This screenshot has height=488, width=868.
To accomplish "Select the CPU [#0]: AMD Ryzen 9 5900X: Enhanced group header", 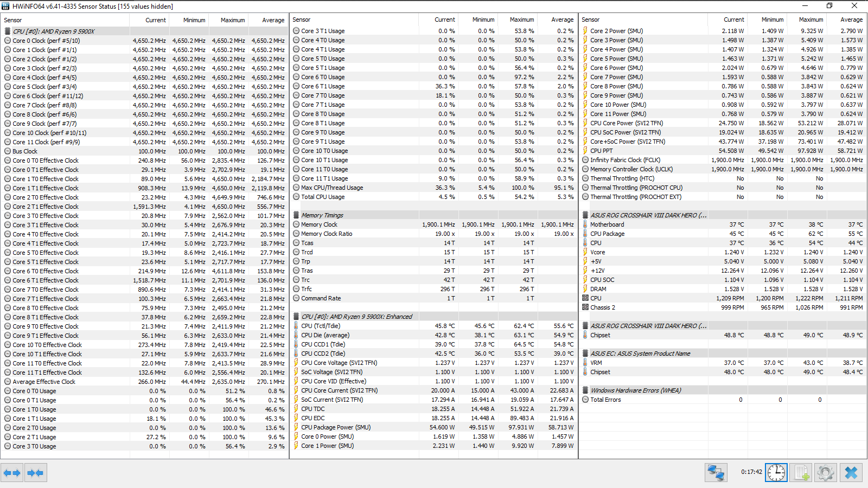I will click(x=433, y=317).
